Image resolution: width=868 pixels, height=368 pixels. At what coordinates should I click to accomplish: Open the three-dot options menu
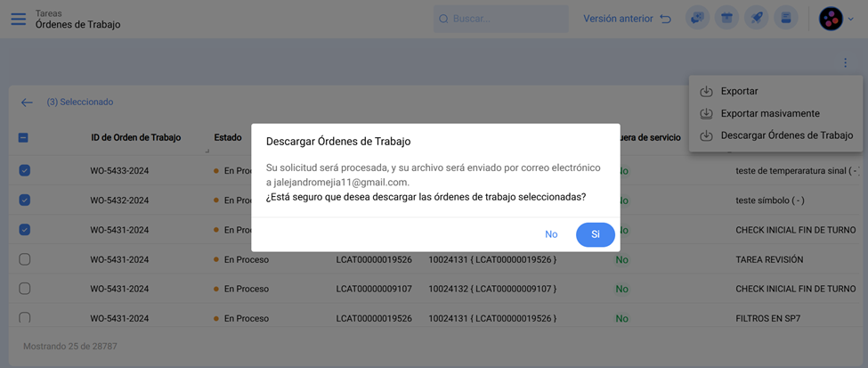tap(844, 63)
